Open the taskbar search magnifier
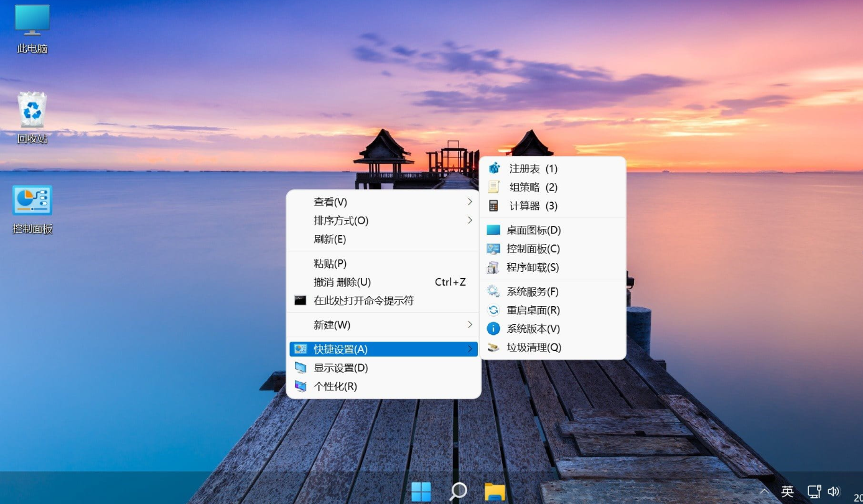Screen dimensions: 863x504 coord(458,491)
